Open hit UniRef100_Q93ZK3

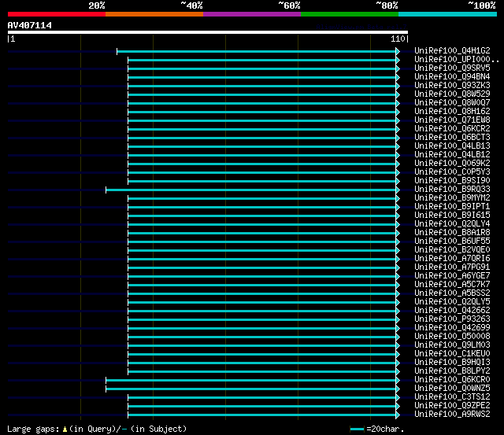tap(452, 86)
